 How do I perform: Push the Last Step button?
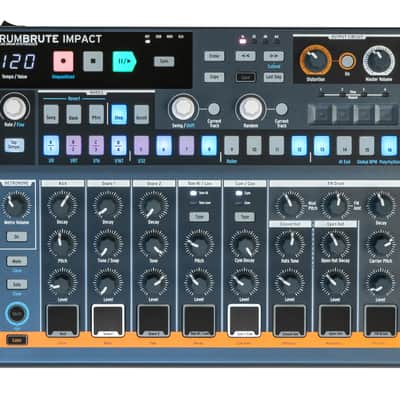tap(274, 77)
